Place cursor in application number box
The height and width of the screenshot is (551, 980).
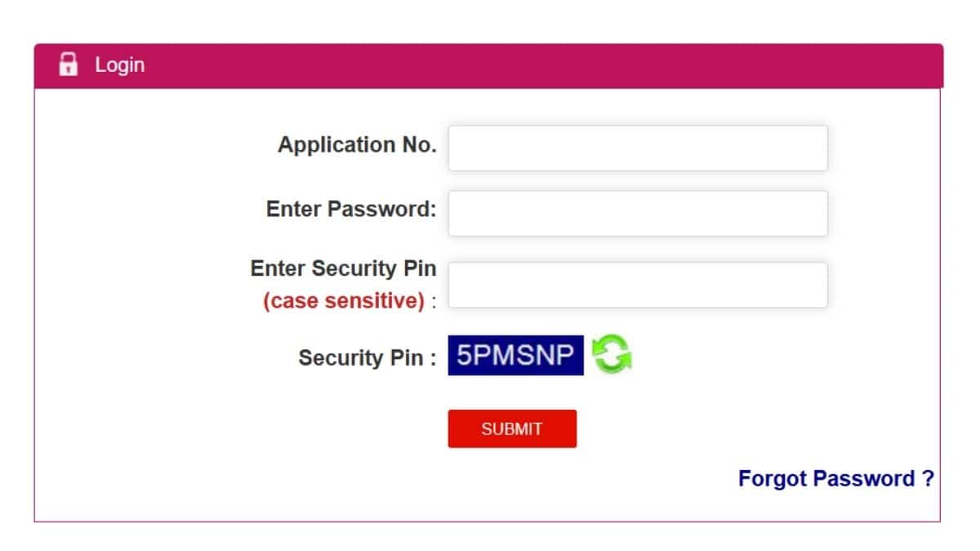638,148
